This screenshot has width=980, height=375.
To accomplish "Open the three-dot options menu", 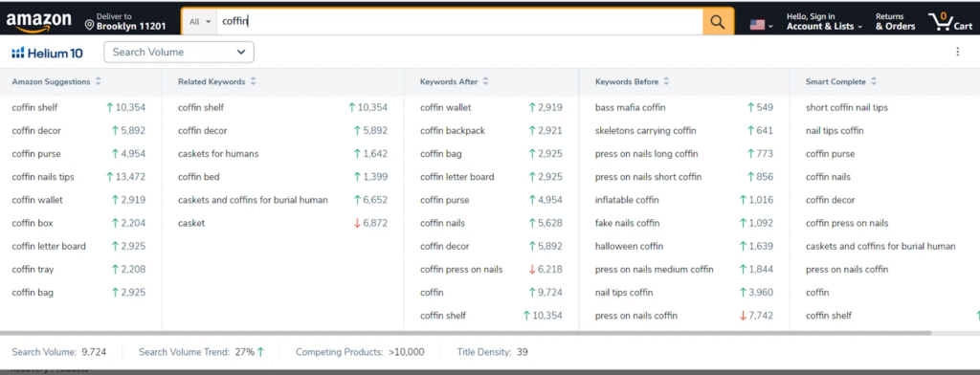I will click(x=957, y=52).
